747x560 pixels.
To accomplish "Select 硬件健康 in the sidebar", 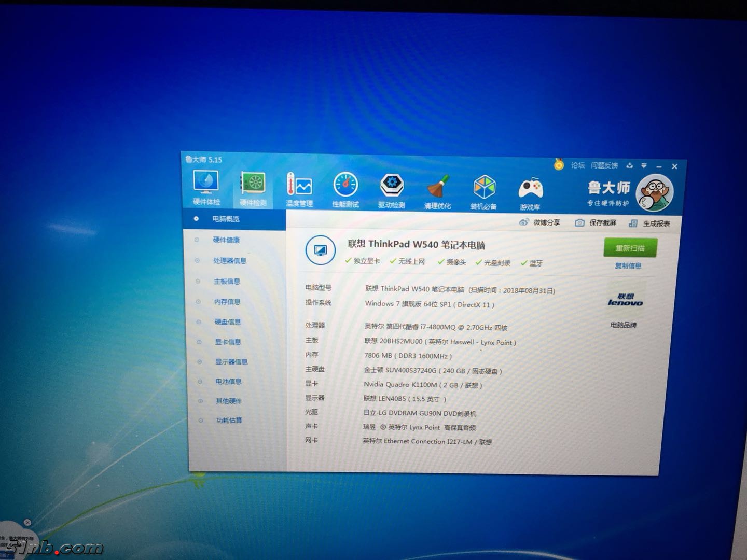I will click(x=226, y=240).
